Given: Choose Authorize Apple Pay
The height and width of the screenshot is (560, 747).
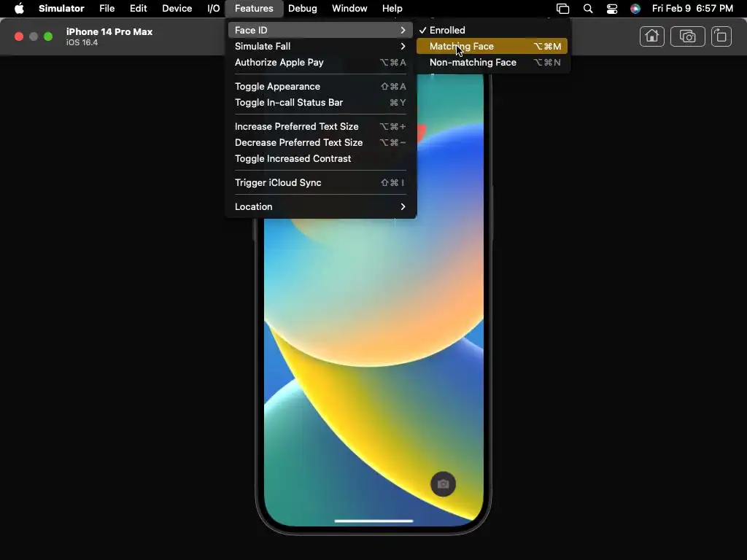Looking at the screenshot, I should click(x=320, y=63).
